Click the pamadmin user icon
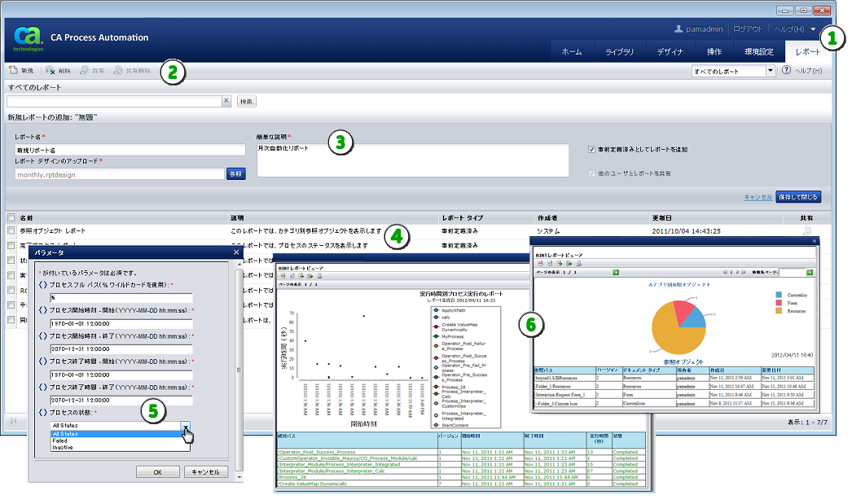The image size is (852, 504). point(678,28)
